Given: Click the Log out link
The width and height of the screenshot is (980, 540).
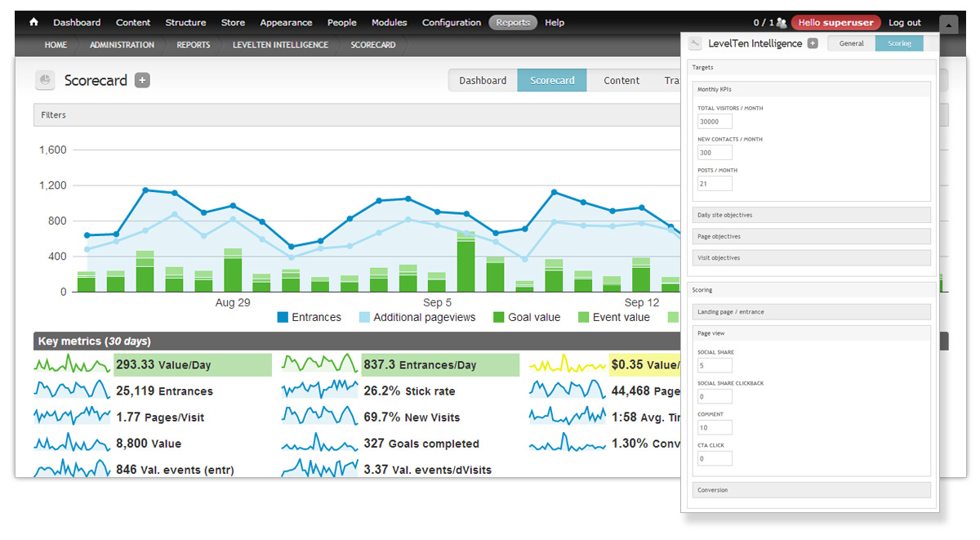Looking at the screenshot, I should (904, 23).
